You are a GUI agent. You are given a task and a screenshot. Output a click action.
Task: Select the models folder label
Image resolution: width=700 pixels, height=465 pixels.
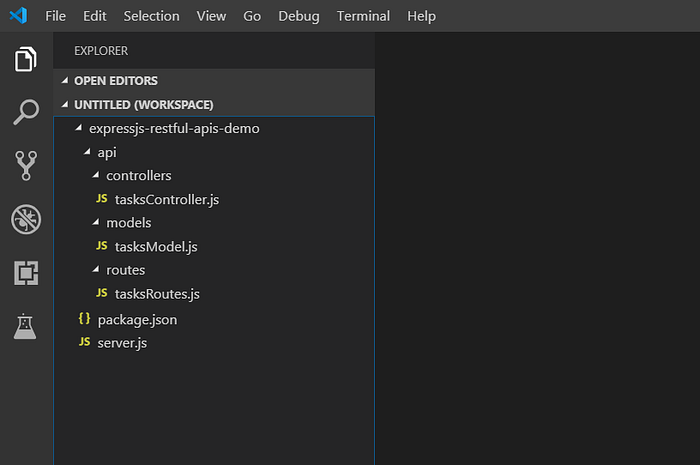(129, 223)
